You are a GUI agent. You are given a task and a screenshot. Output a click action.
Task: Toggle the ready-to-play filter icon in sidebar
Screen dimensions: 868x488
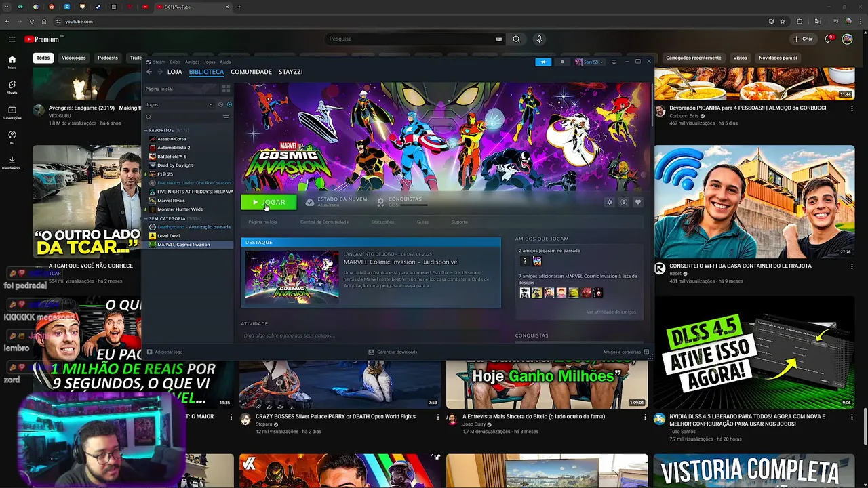[x=229, y=104]
